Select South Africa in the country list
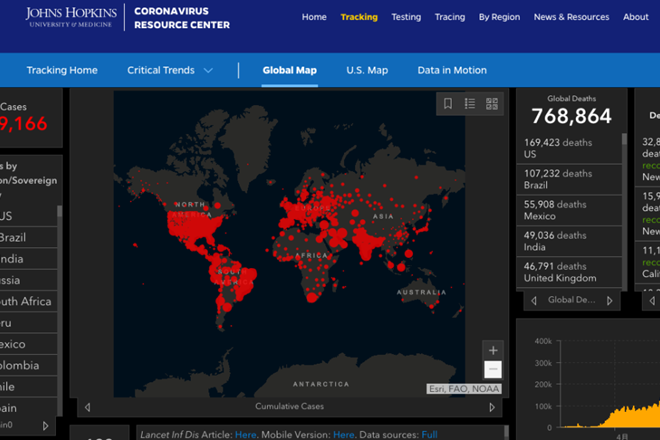This screenshot has width=660, height=440. coord(28,301)
